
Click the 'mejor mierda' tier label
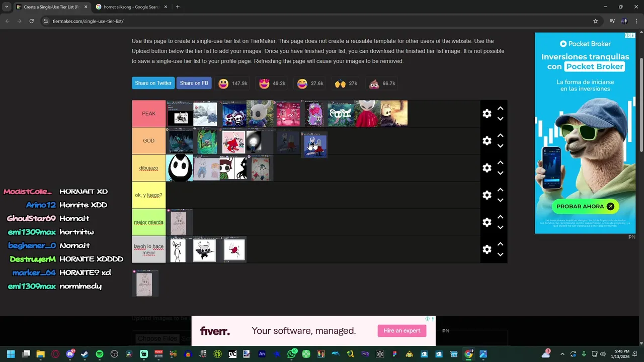click(x=149, y=222)
